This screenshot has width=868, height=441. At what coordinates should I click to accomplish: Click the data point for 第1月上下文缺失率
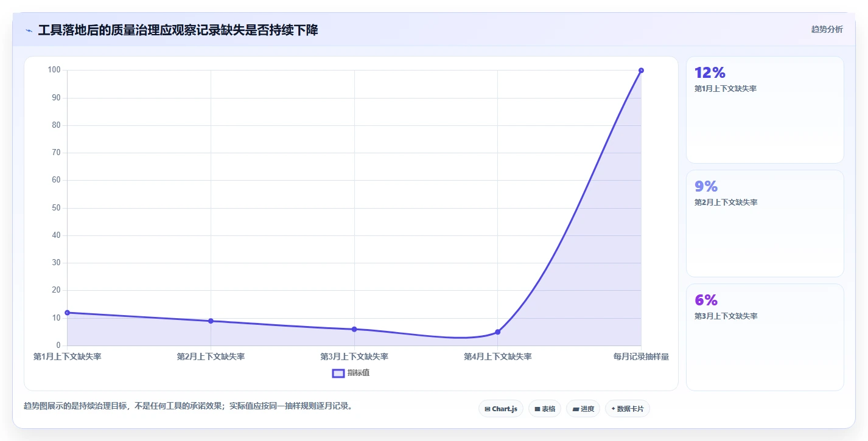(68, 313)
